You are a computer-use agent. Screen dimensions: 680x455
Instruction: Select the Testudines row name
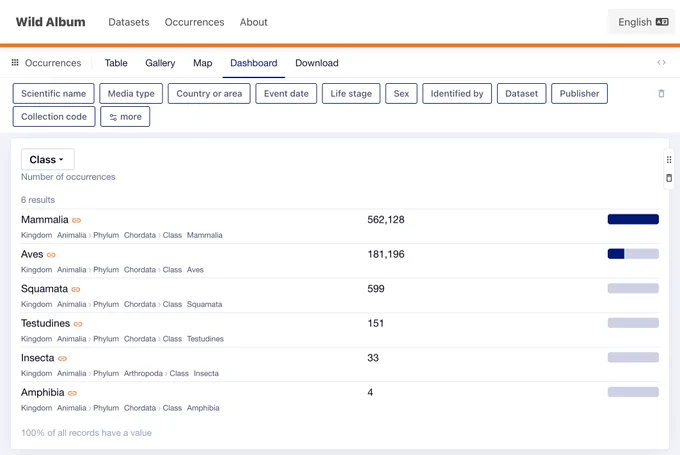(x=46, y=324)
